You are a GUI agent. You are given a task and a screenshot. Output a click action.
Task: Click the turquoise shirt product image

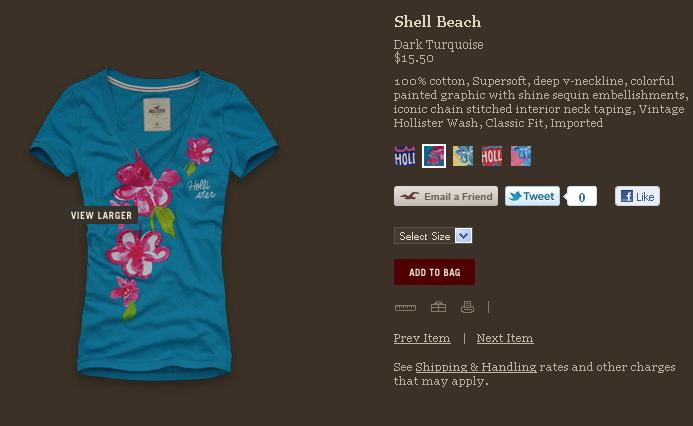click(x=154, y=224)
